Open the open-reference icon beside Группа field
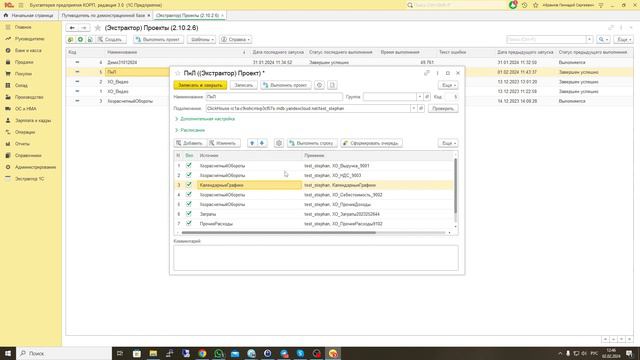The width and height of the screenshot is (640, 360). tap(427, 97)
